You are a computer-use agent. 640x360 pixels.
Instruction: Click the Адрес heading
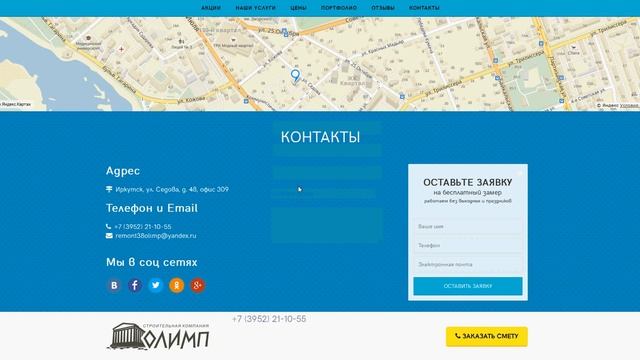point(123,171)
